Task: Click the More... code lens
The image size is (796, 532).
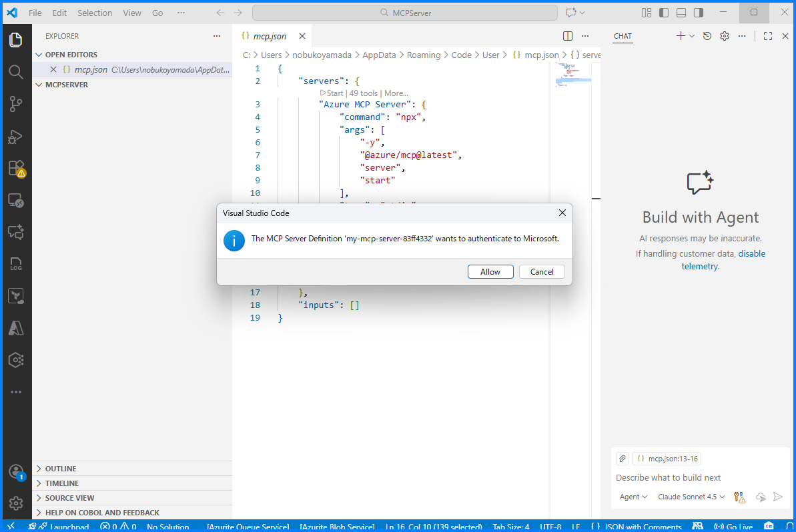Action: pos(396,93)
